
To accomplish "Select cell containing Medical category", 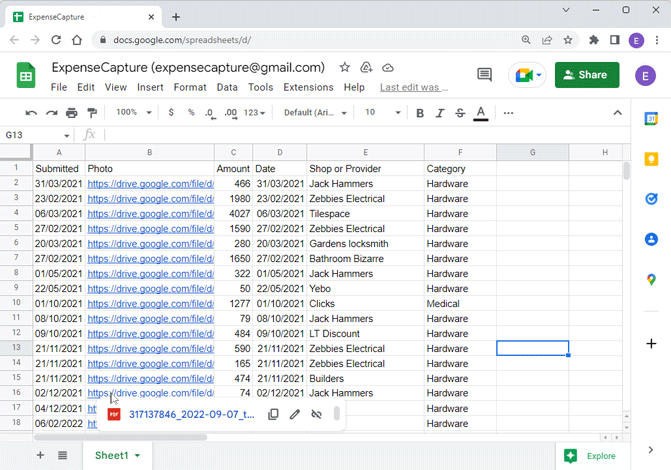I will [460, 304].
